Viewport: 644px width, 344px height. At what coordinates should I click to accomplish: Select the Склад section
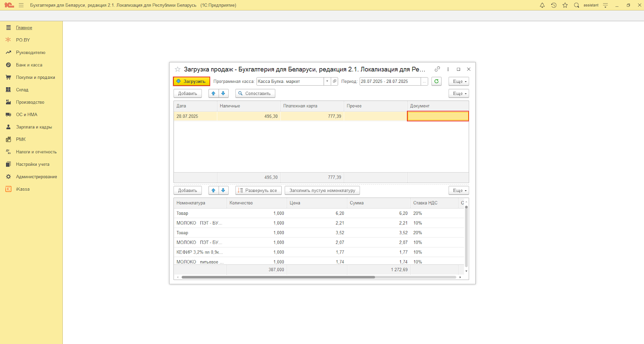click(22, 90)
